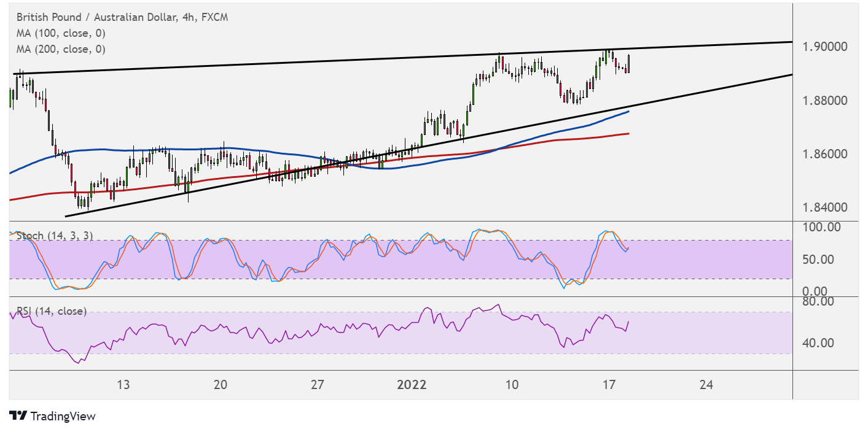Click the MA (100, close, 0) legend
The width and height of the screenshot is (868, 432).
tap(61, 33)
